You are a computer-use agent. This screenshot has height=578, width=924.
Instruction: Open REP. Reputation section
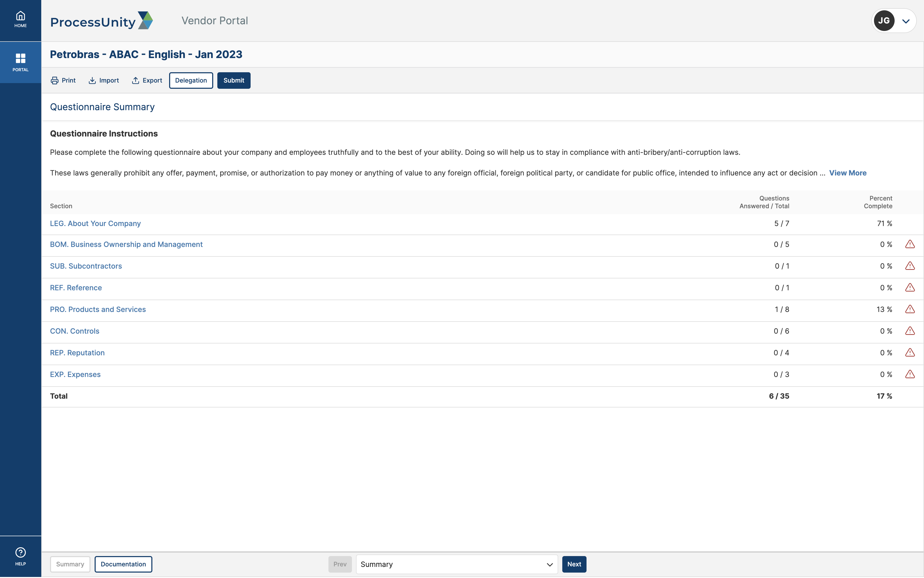[x=77, y=352]
